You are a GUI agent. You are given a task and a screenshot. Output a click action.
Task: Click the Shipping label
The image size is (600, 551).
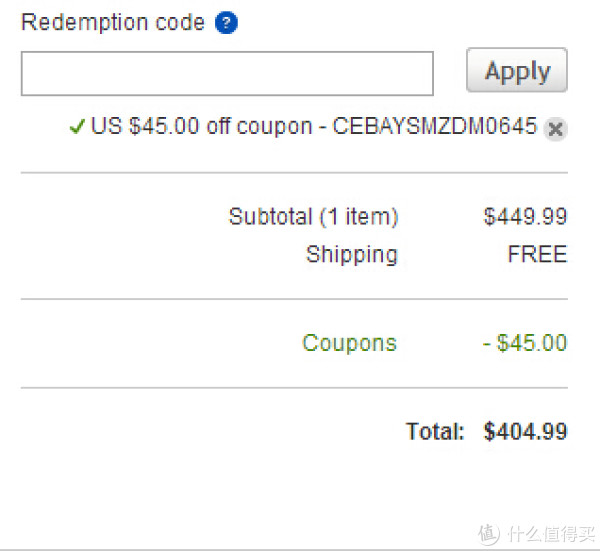tap(352, 254)
